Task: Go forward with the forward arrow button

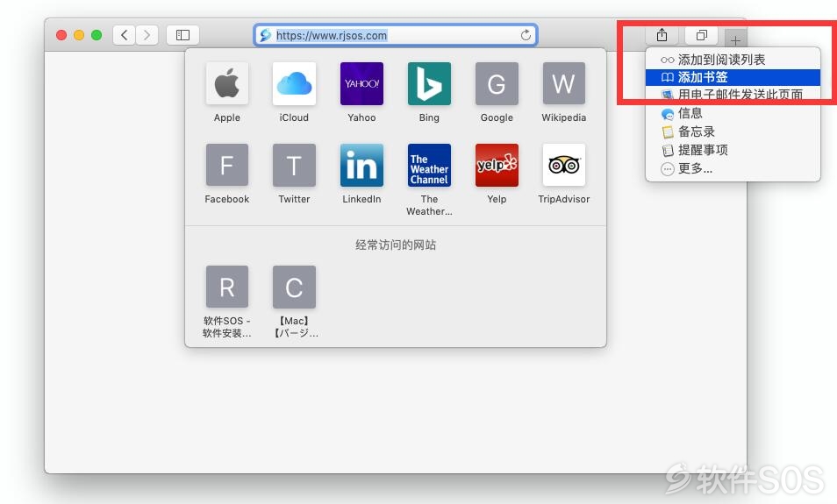Action: [x=147, y=35]
